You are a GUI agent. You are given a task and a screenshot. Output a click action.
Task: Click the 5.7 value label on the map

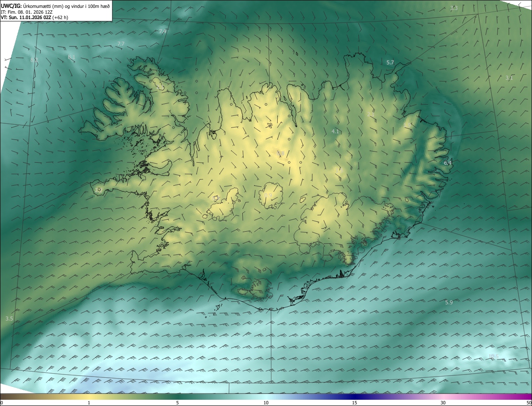(x=390, y=63)
